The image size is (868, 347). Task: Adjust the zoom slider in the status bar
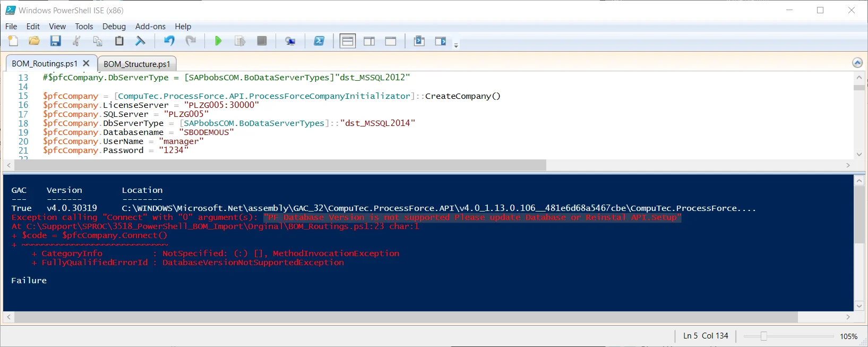click(764, 336)
